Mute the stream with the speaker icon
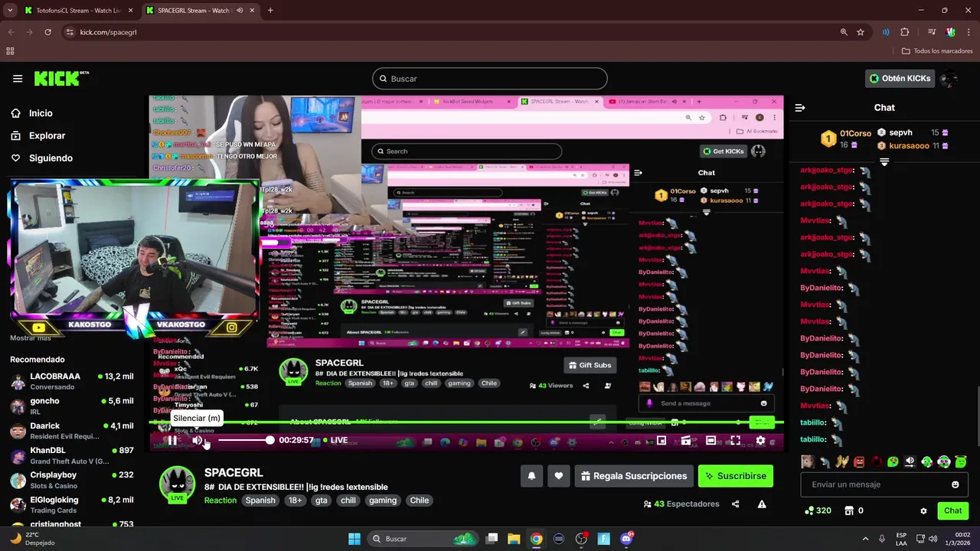 pyautogui.click(x=198, y=440)
